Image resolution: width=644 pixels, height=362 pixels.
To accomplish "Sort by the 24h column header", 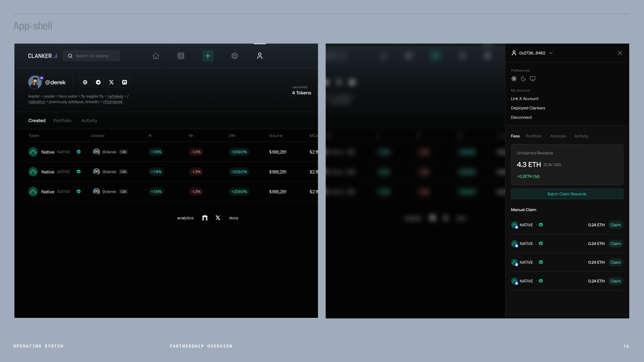I will tap(232, 136).
